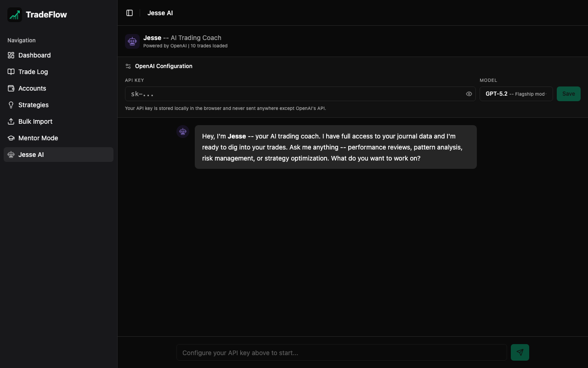
Task: Open the GPT-5.2 model dropdown
Action: (x=516, y=94)
